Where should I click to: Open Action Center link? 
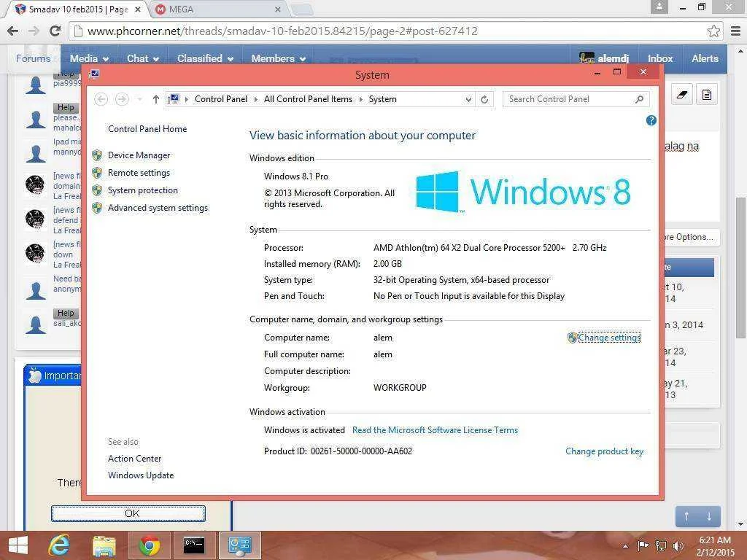click(x=134, y=459)
